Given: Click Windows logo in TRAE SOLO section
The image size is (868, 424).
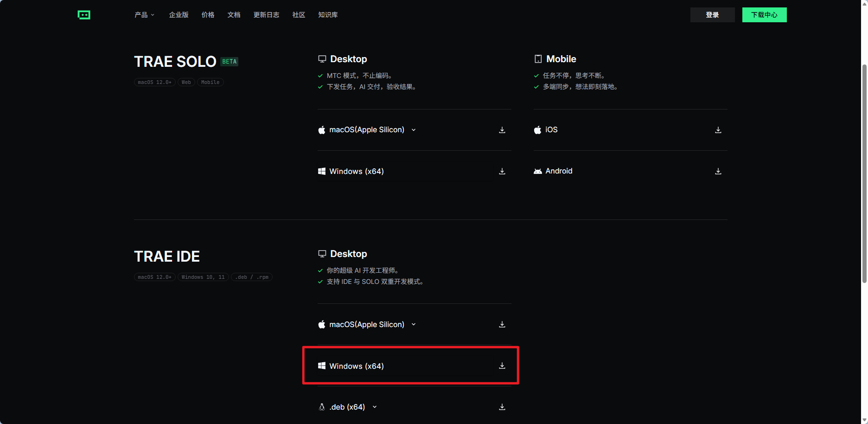Looking at the screenshot, I should tap(322, 171).
